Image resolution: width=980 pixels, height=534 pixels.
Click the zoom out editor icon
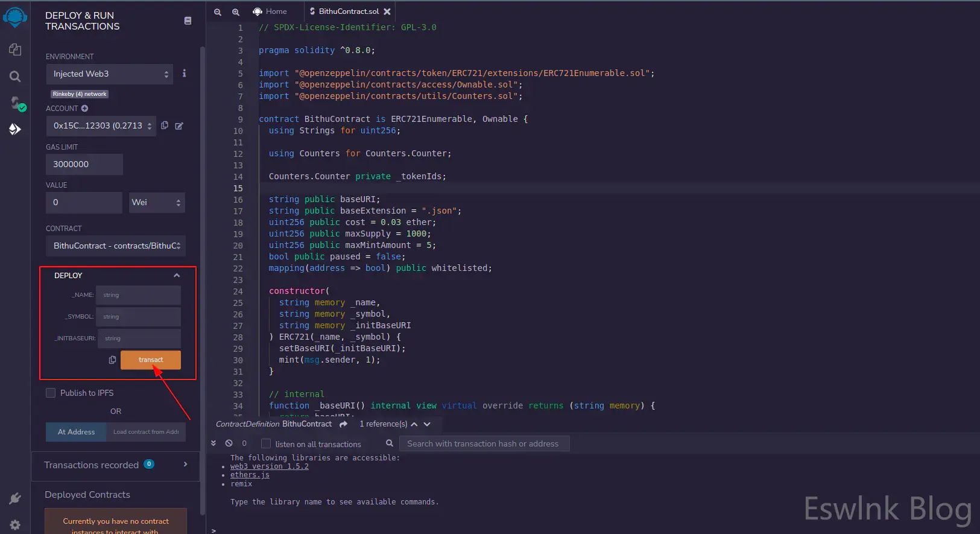pyautogui.click(x=218, y=11)
